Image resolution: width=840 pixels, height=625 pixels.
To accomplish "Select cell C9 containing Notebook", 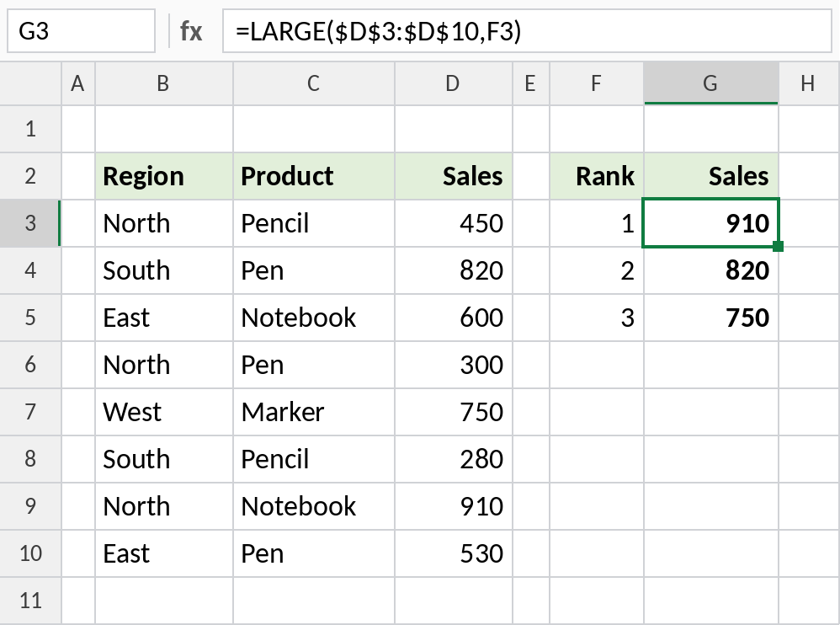I will coord(314,506).
